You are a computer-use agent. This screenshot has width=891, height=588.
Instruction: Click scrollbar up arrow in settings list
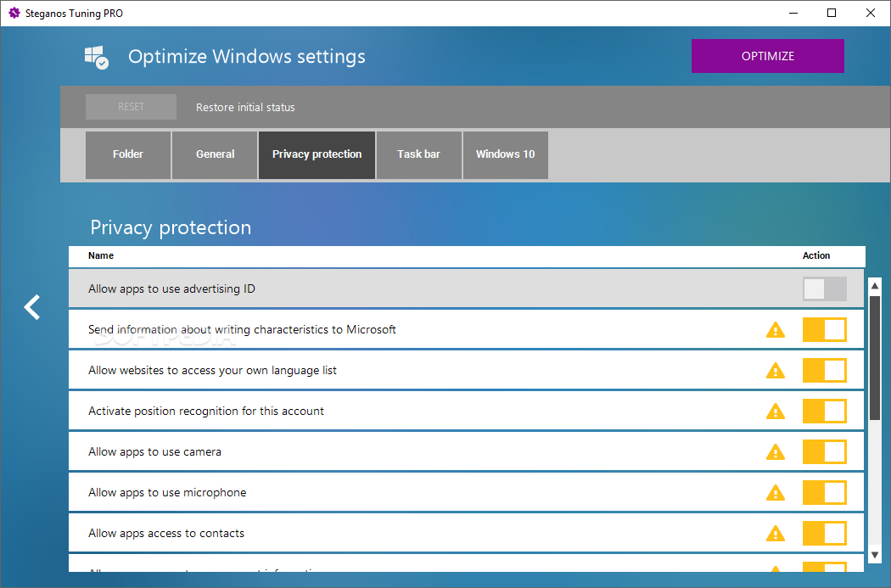[875, 285]
